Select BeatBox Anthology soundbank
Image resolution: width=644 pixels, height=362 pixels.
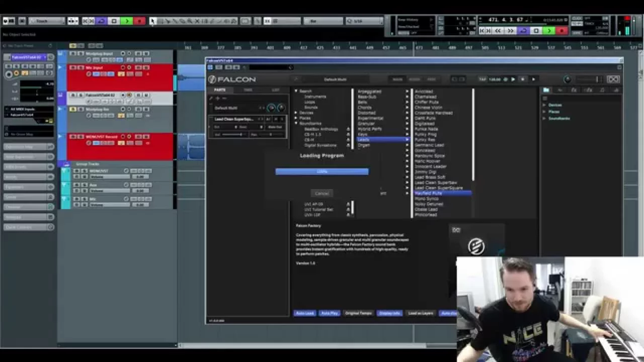(x=321, y=129)
